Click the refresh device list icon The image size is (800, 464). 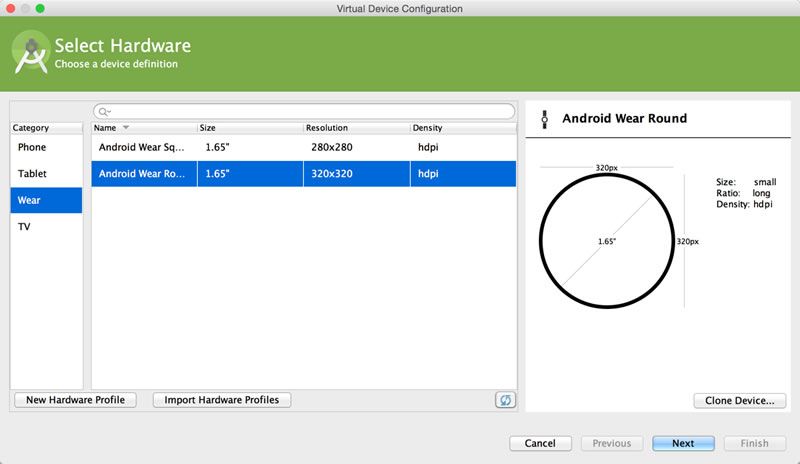505,400
